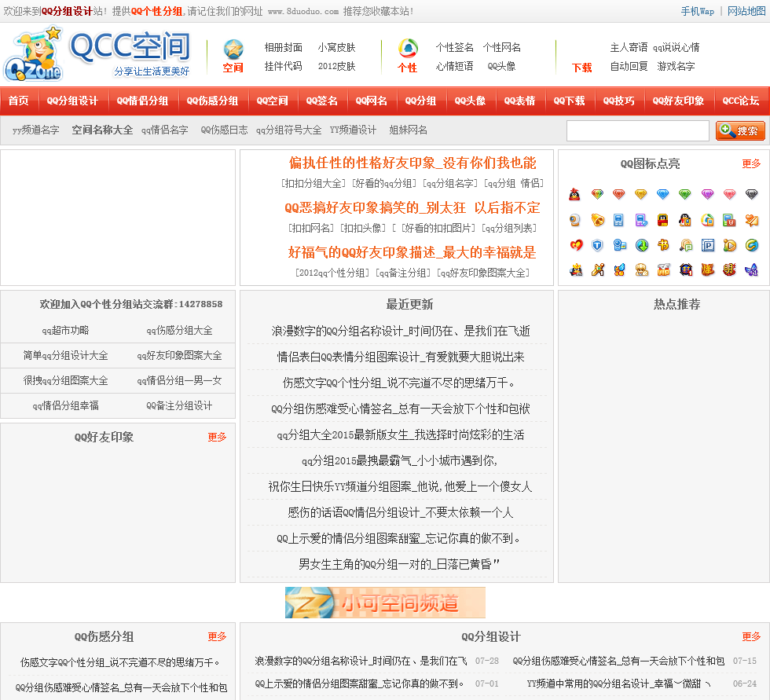
Task: Open the 姐妹网名 sub-navigation link
Action: 408,130
